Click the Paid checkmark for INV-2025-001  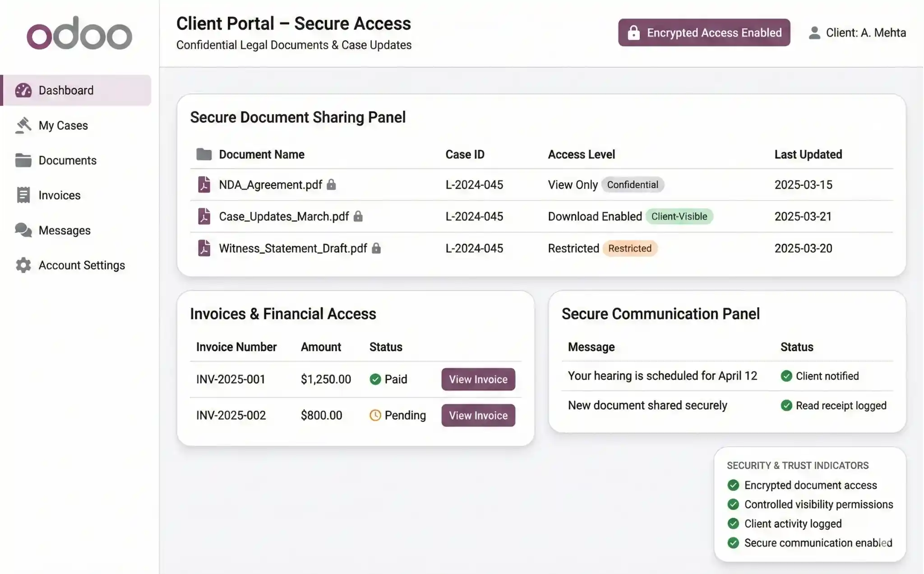pos(375,379)
